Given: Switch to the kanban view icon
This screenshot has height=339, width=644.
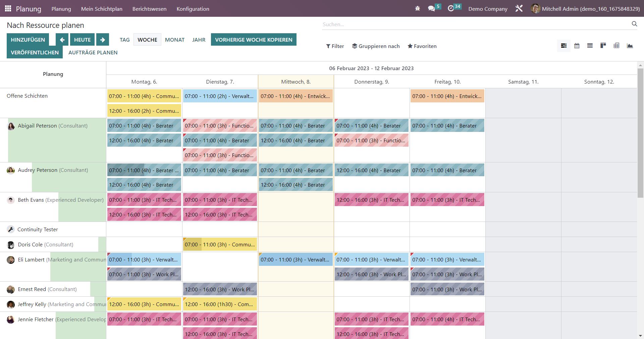Looking at the screenshot, I should tap(603, 46).
